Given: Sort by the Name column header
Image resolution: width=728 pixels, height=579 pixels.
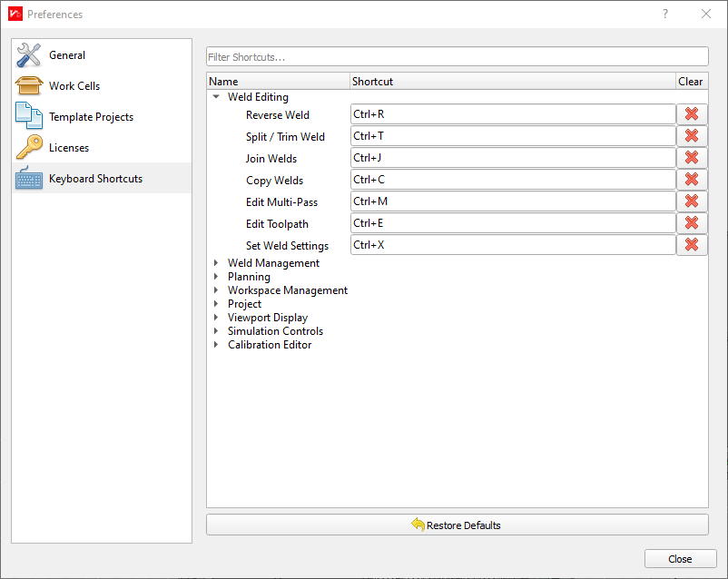Looking at the screenshot, I should click(278, 82).
